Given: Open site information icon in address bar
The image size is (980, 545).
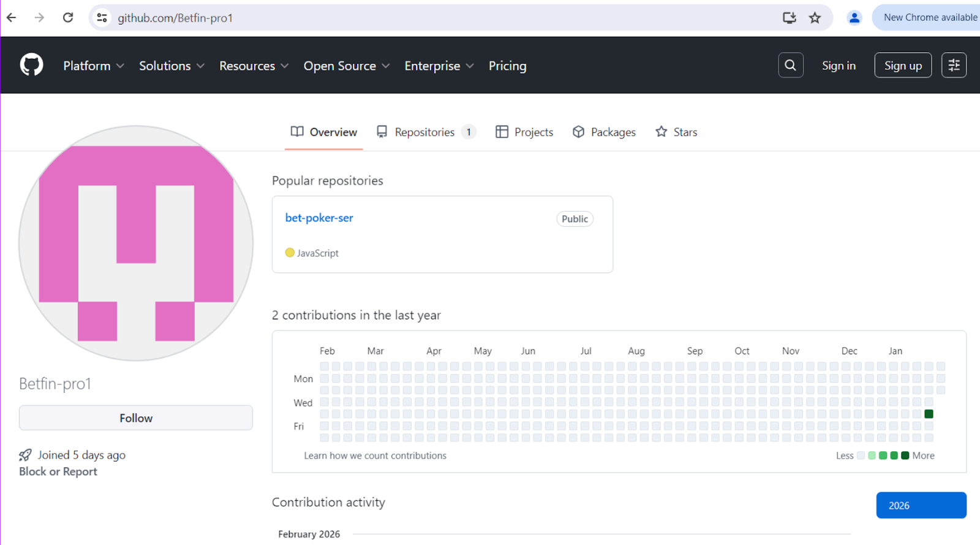Looking at the screenshot, I should [102, 18].
